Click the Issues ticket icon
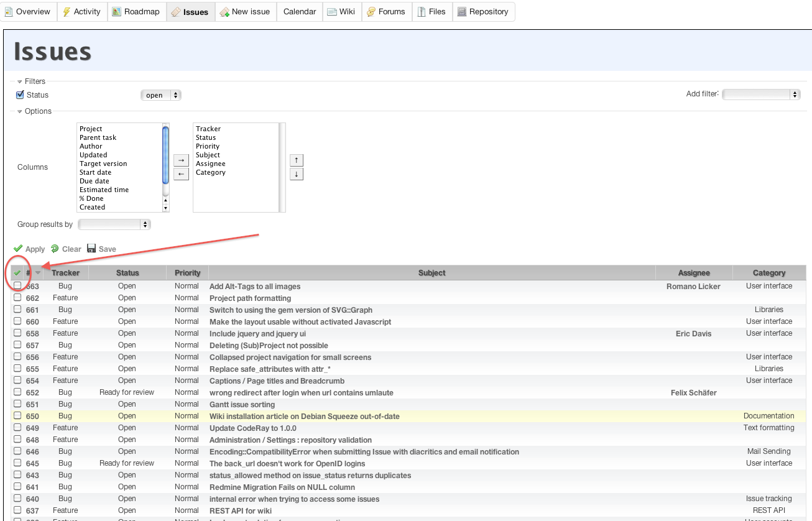The image size is (812, 521). click(175, 12)
